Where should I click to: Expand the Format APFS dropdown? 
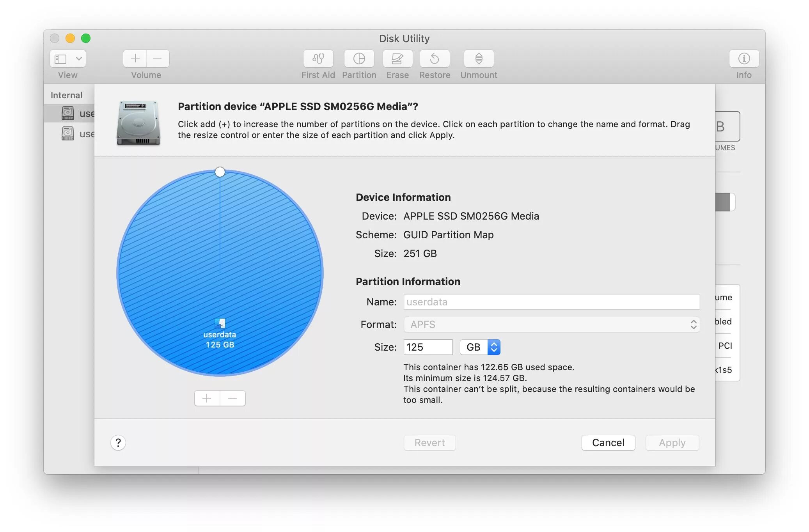pos(551,325)
